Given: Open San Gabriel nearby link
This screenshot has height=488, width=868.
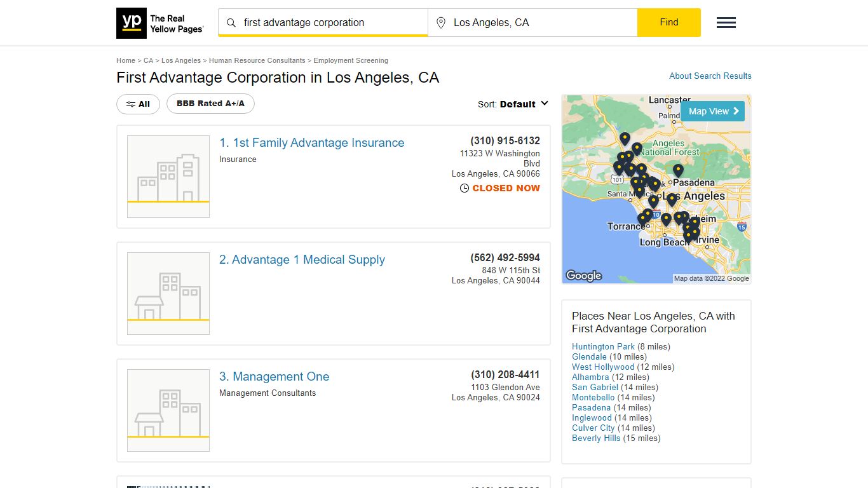Looking at the screenshot, I should [x=595, y=387].
